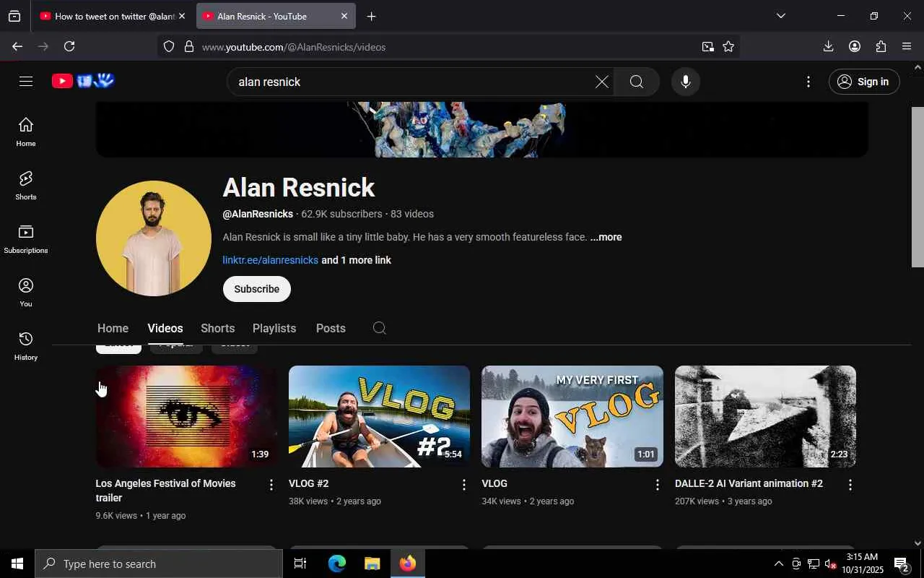Open Shorts in the sidebar
This screenshot has width=924, height=578.
click(x=26, y=185)
